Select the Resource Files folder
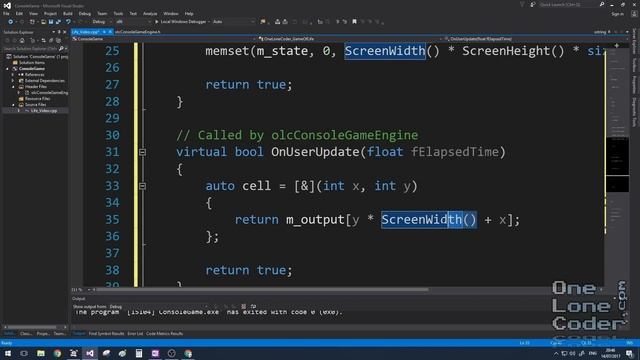Image resolution: width=640 pixels, height=360 pixels. pyautogui.click(x=34, y=98)
